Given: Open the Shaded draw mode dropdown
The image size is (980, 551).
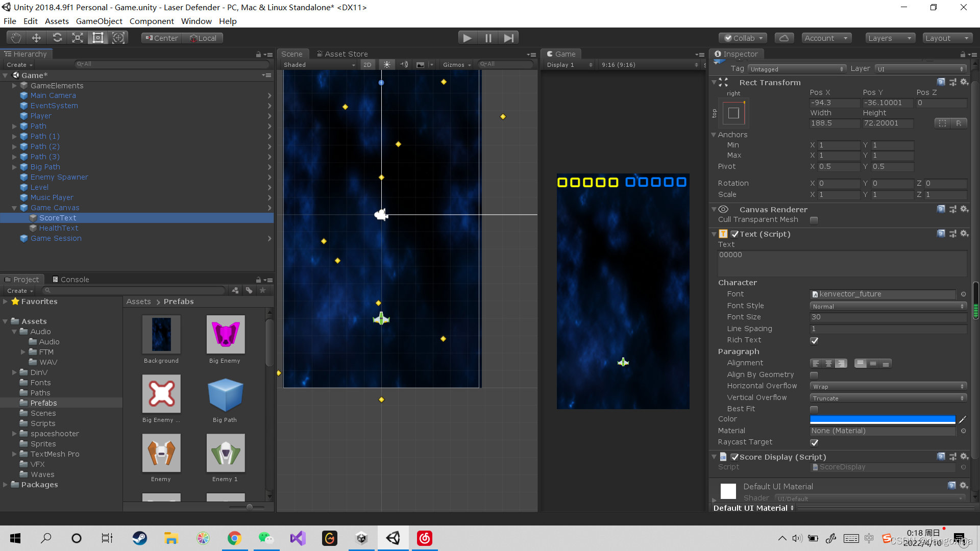Looking at the screenshot, I should tap(317, 65).
